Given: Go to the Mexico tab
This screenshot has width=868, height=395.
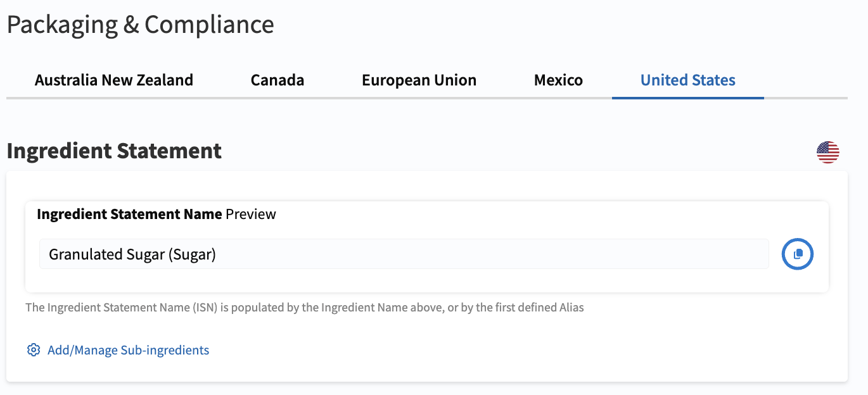Looking at the screenshot, I should pos(558,80).
